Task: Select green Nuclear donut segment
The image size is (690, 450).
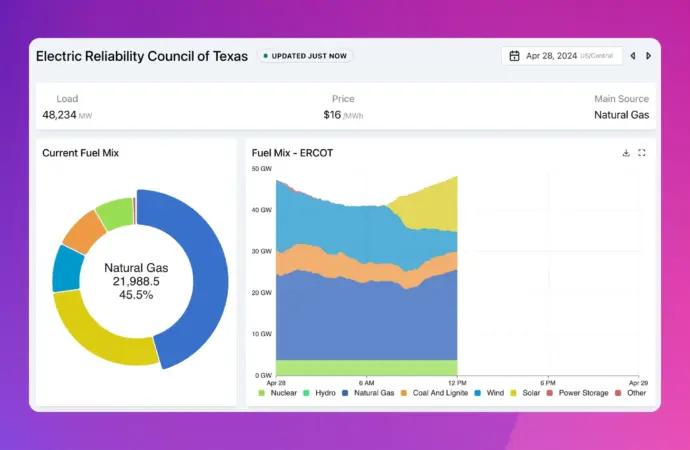Action: coord(115,214)
